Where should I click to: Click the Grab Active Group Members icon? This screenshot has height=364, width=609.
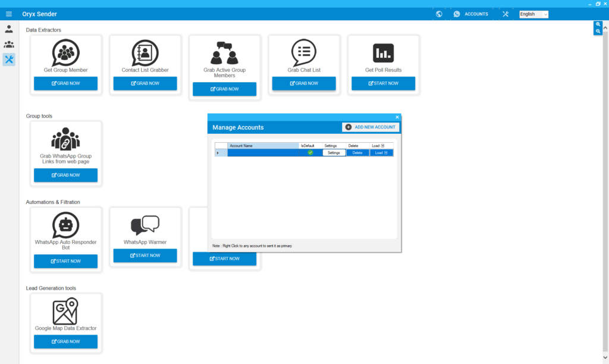click(224, 53)
